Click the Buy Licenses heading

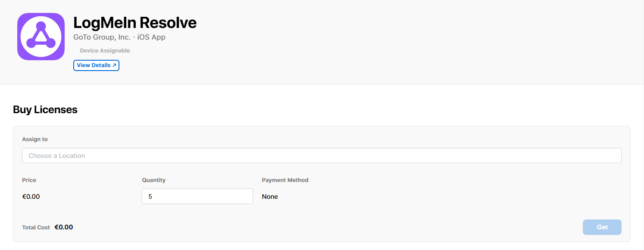(x=45, y=110)
